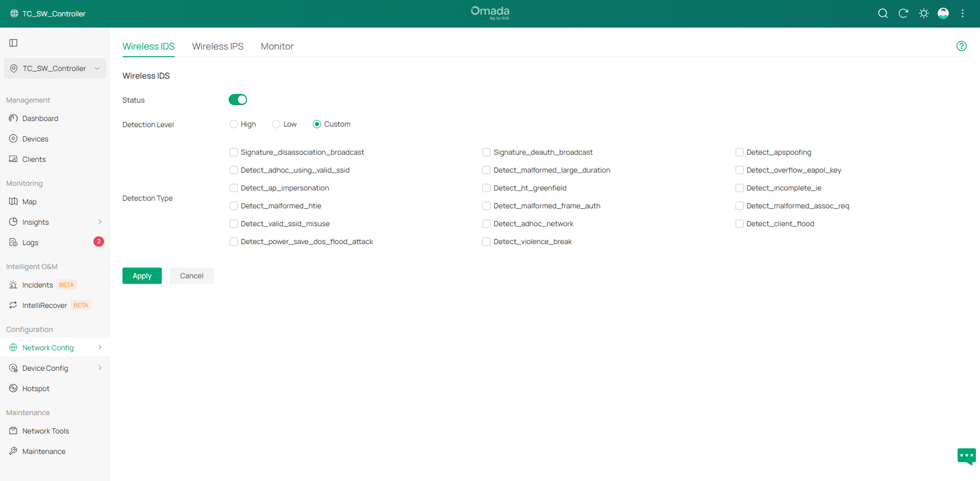This screenshot has width=980, height=481.
Task: Open the chat support bubble icon
Action: pyautogui.click(x=966, y=456)
